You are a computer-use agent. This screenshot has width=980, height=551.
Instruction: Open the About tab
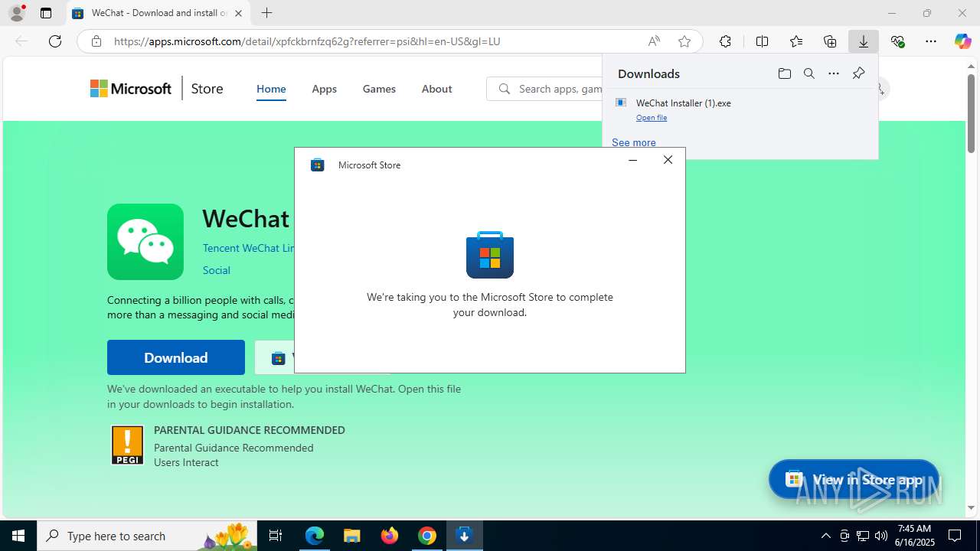436,89
